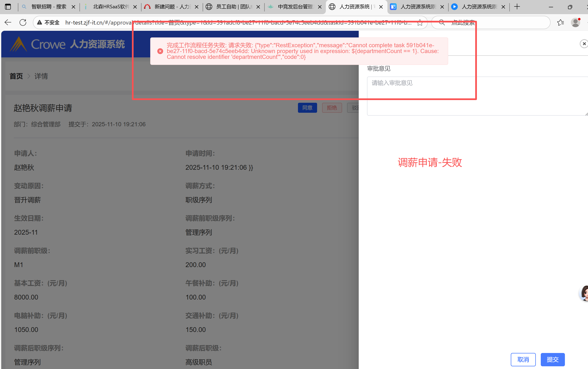Click the red error icon in the alert
The width and height of the screenshot is (588, 369).
(x=160, y=51)
